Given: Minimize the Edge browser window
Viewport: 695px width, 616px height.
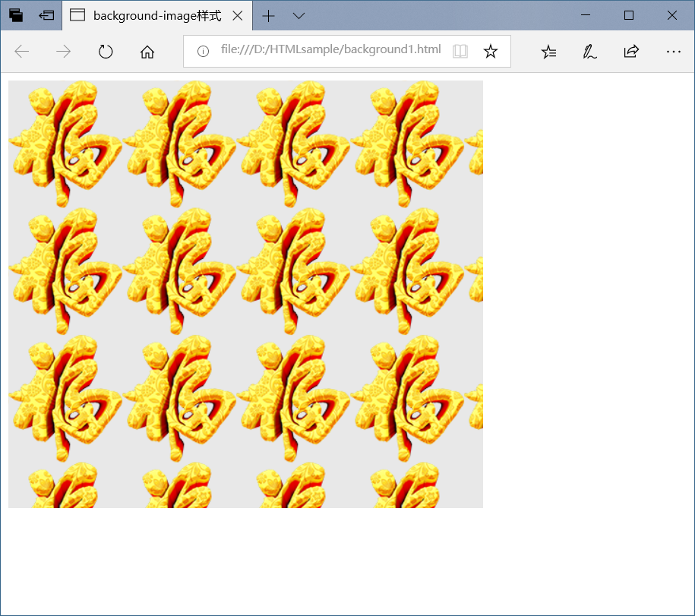Looking at the screenshot, I should tap(586, 15).
